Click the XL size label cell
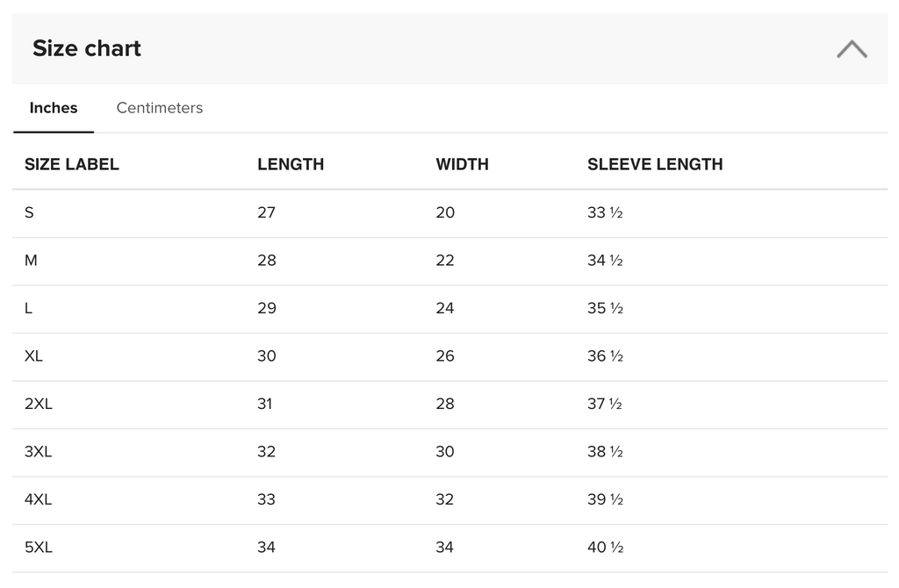Image resolution: width=899 pixels, height=588 pixels. (x=34, y=356)
